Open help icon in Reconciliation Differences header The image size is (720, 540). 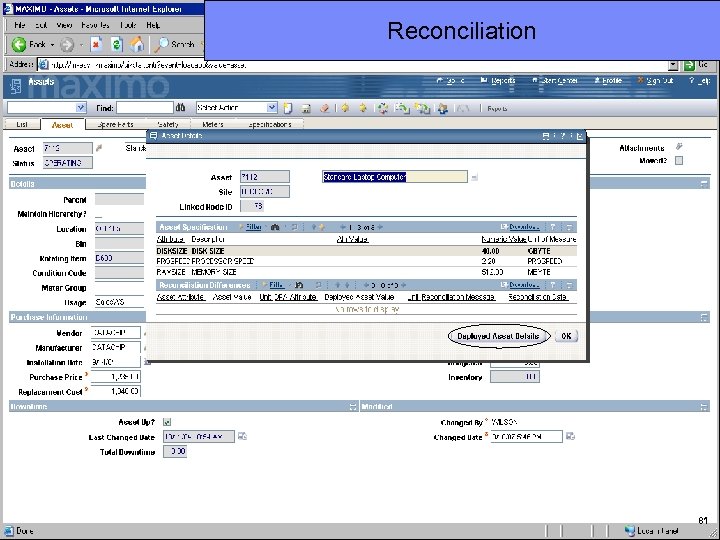tap(553, 285)
